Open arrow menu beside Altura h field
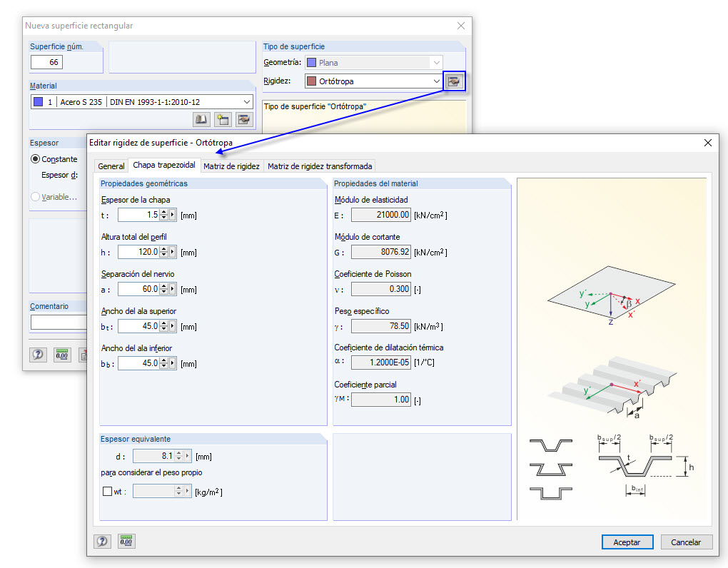728x568 pixels. 173,251
